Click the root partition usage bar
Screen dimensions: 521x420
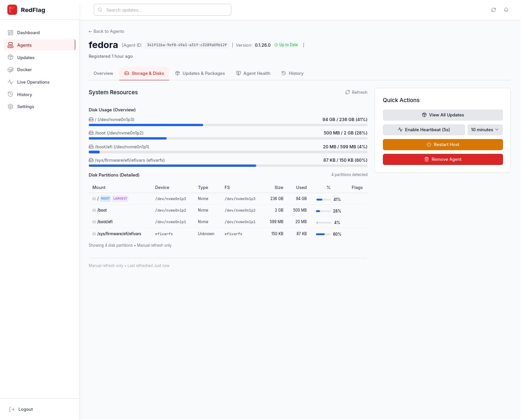pyautogui.click(x=228, y=125)
